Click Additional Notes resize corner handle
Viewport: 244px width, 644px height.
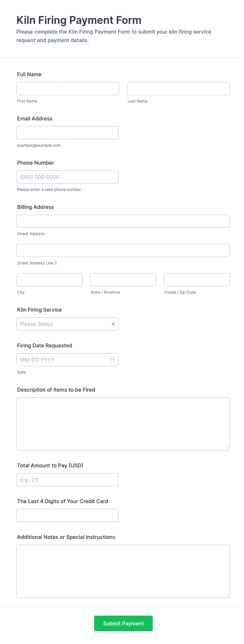[227, 595]
